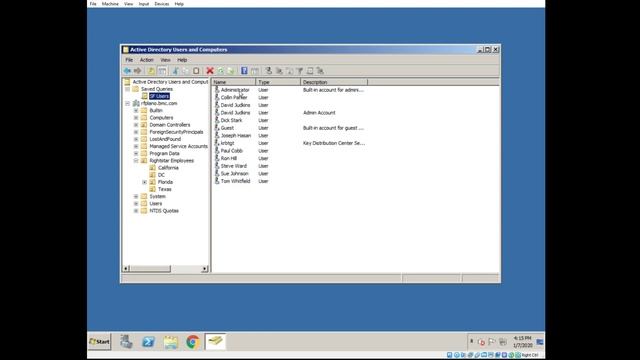Select the NTDS Quotas container
The height and width of the screenshot is (360, 640).
[164, 211]
